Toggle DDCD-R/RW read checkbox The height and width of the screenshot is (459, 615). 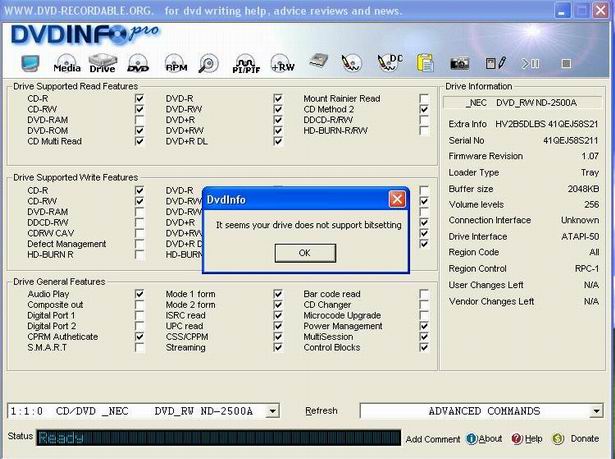tap(424, 120)
